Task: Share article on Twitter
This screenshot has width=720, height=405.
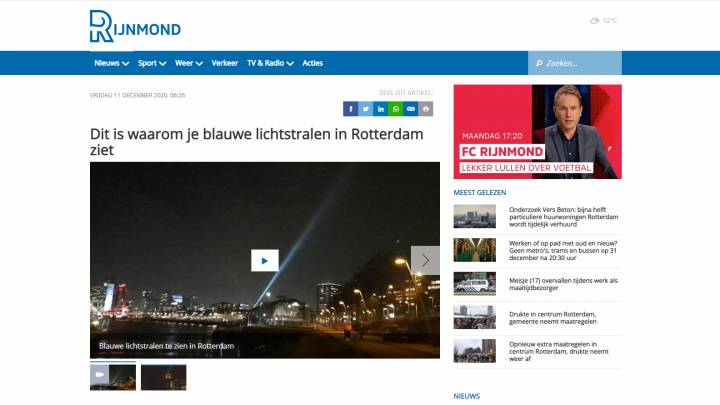Action: point(365,109)
